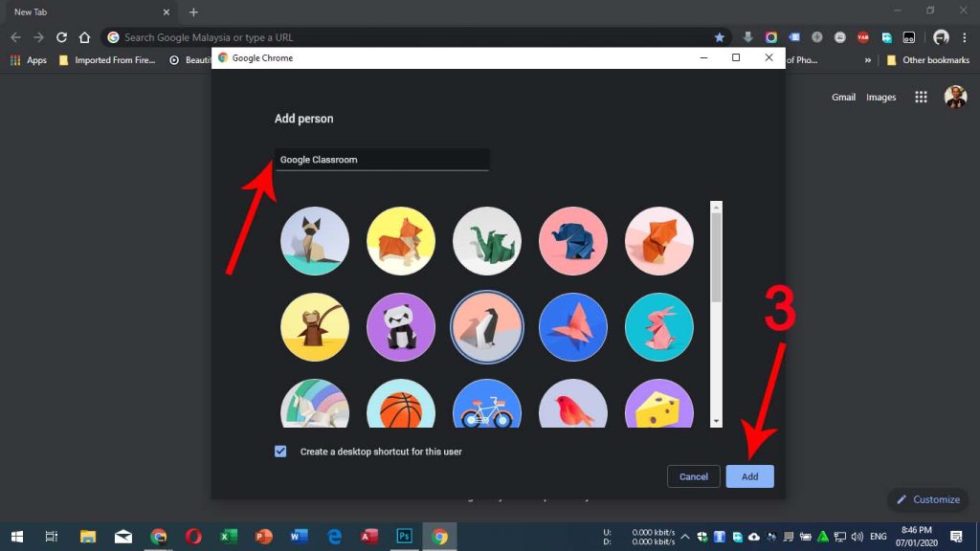Open the Chrome profile avatar button
The image size is (980, 551).
tap(942, 37)
